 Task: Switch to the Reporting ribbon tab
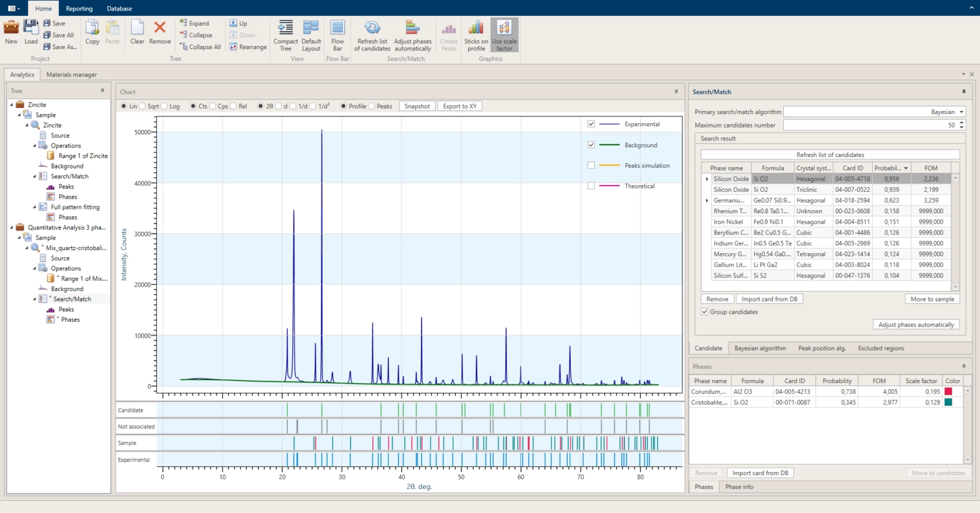[79, 9]
